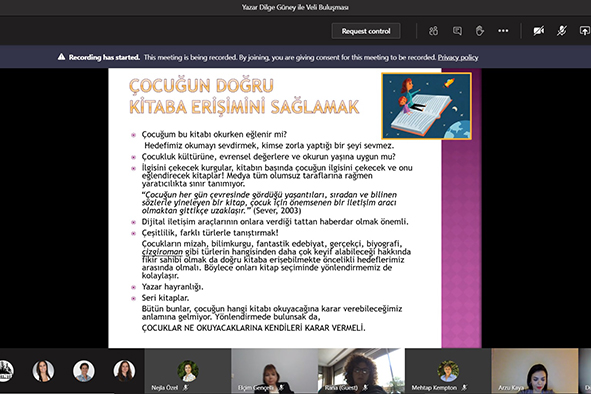Click the recording warning triangle icon
Image resolution: width=591 pixels, height=394 pixels.
pyautogui.click(x=61, y=57)
